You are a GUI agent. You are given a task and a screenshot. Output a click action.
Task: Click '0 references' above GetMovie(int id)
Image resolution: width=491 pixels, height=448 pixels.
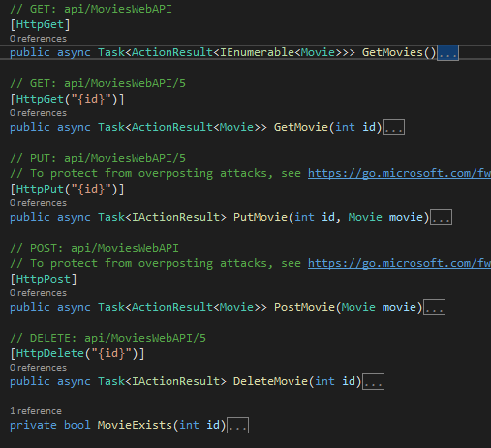coord(38,113)
